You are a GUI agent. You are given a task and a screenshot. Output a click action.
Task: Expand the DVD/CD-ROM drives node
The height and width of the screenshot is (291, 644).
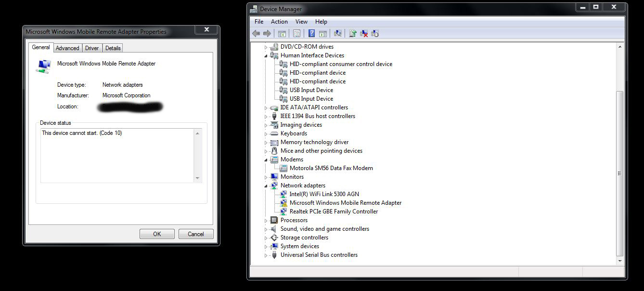pos(266,47)
